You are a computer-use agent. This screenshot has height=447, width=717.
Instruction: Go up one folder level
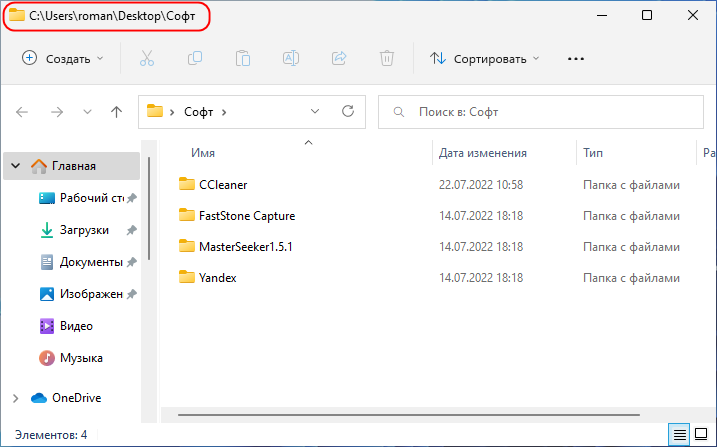[117, 112]
